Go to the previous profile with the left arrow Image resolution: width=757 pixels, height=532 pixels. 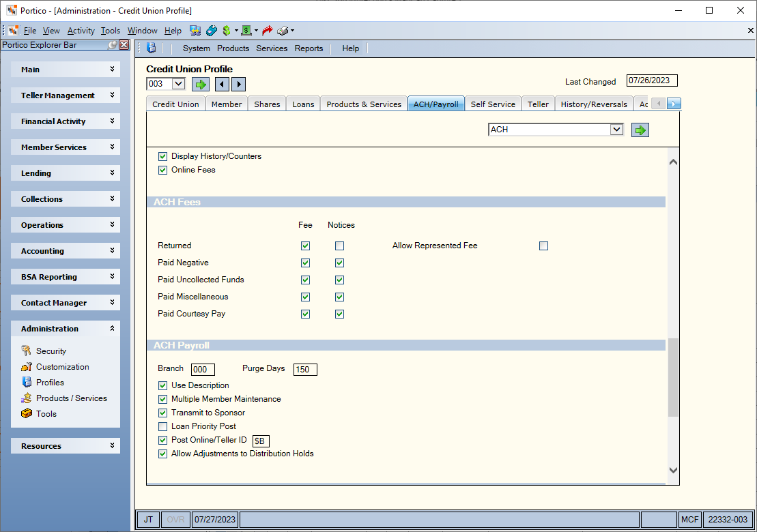coord(222,84)
